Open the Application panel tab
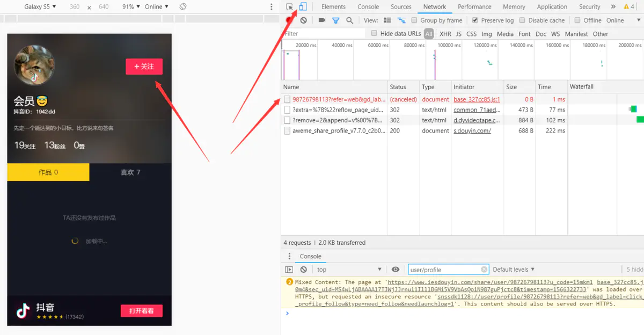644x335 pixels. click(x=552, y=6)
